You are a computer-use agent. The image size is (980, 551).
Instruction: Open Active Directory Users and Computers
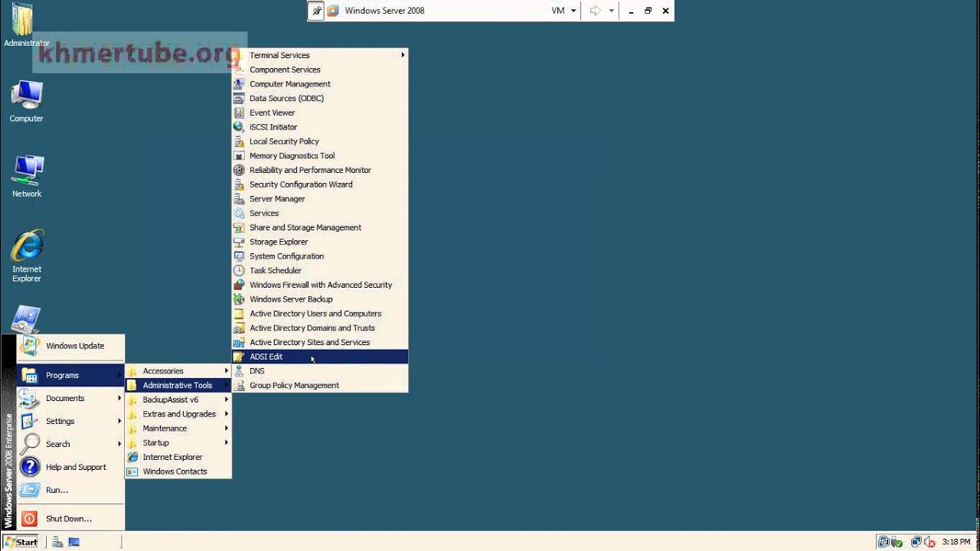[x=320, y=314]
